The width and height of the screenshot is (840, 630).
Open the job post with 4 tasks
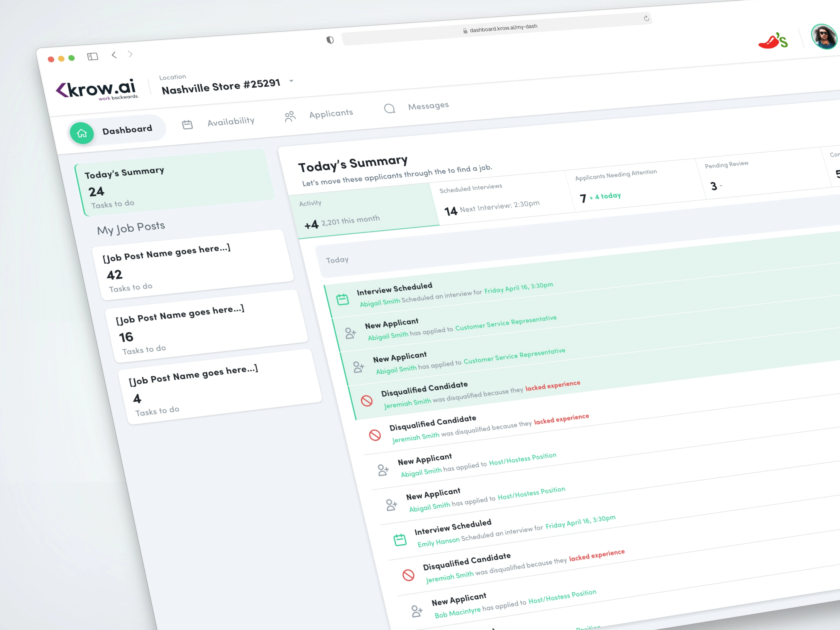(220, 387)
